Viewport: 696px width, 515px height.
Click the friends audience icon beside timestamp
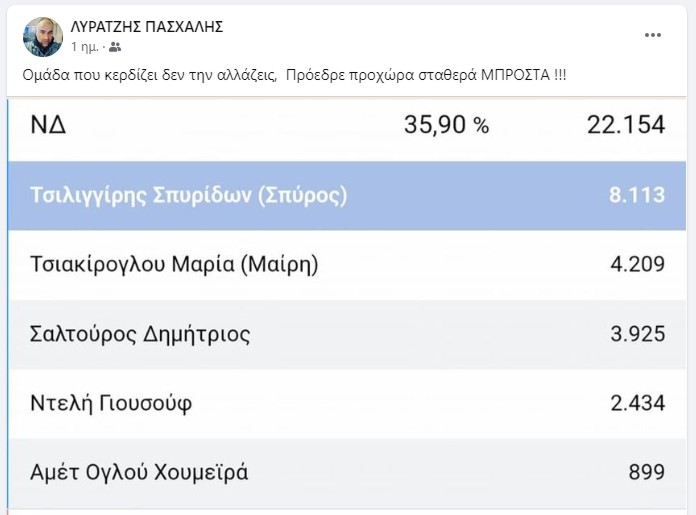pos(115,47)
